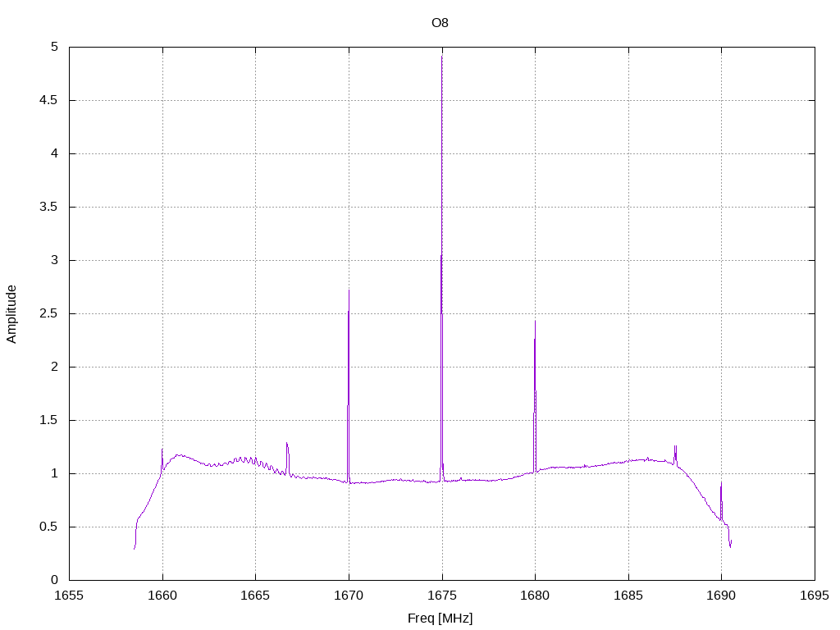Screen dimensions: 840x630
Task: Click the spike at 1680 MHz
Action: (x=535, y=396)
